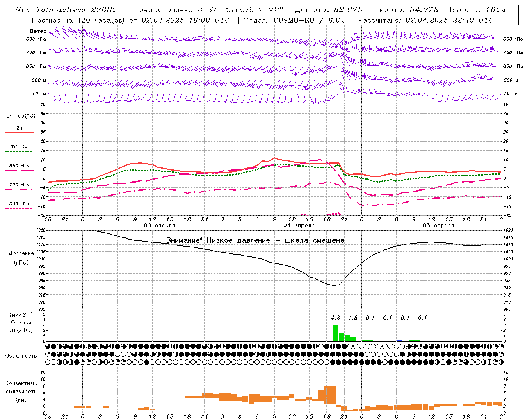Click the Конвективн. label
525x420 pixels.
[21, 383]
